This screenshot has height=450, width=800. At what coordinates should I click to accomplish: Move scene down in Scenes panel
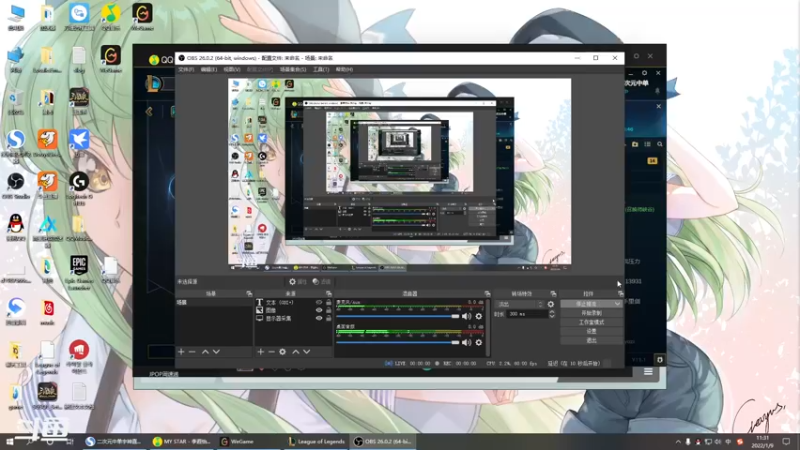point(216,352)
